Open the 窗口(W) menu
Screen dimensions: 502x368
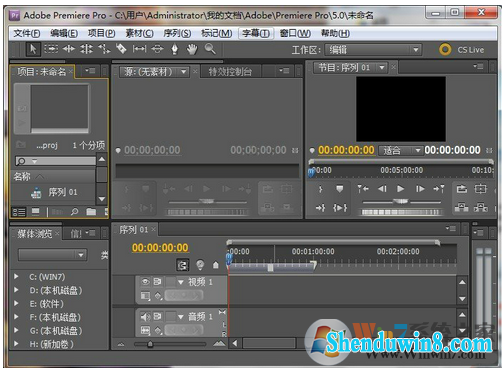pos(295,33)
